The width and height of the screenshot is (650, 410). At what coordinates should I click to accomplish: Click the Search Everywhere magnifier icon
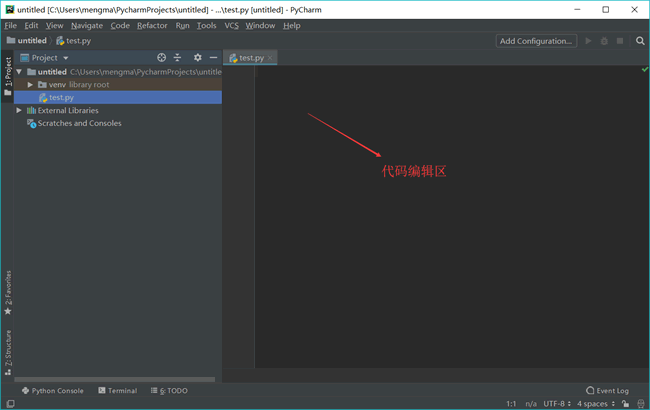pyautogui.click(x=640, y=41)
